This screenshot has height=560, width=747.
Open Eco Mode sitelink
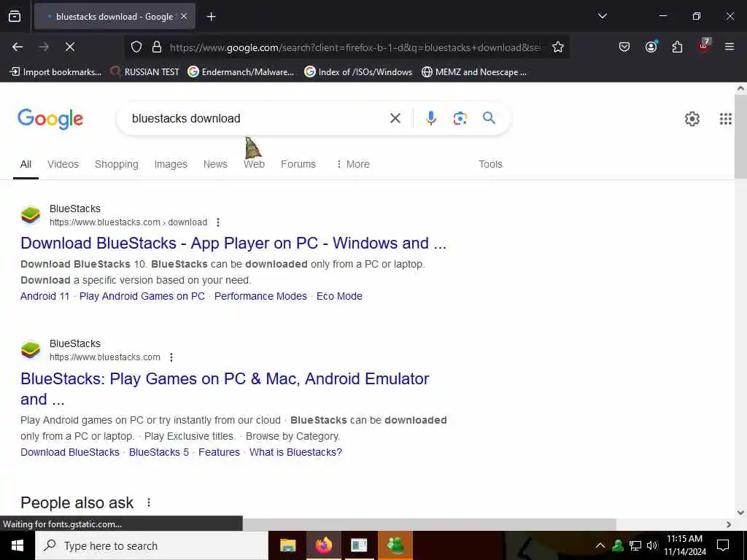(x=339, y=296)
